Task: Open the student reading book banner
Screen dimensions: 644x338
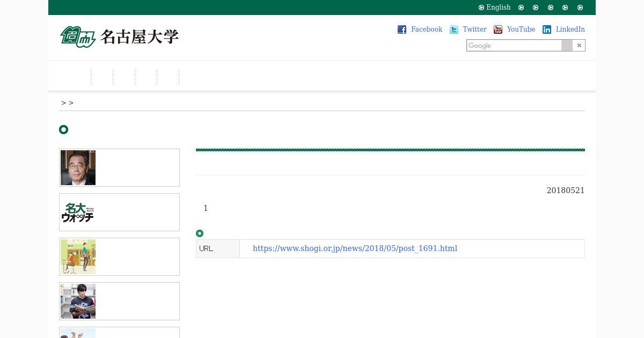Action: (x=119, y=301)
